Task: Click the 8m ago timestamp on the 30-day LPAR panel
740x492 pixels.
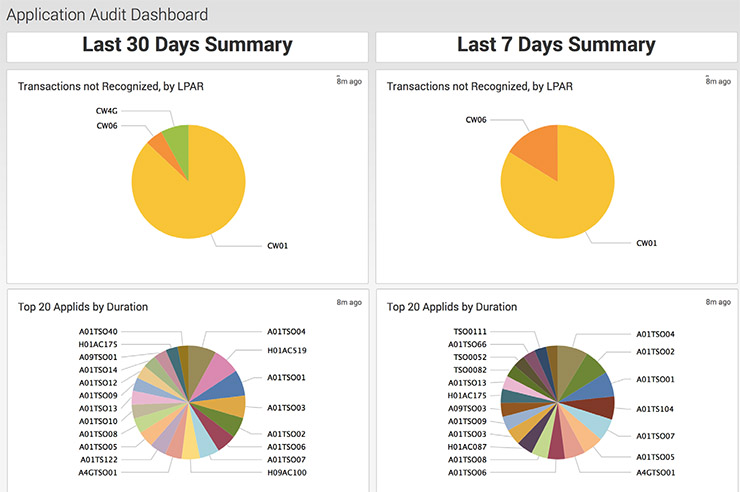Action: point(349,81)
